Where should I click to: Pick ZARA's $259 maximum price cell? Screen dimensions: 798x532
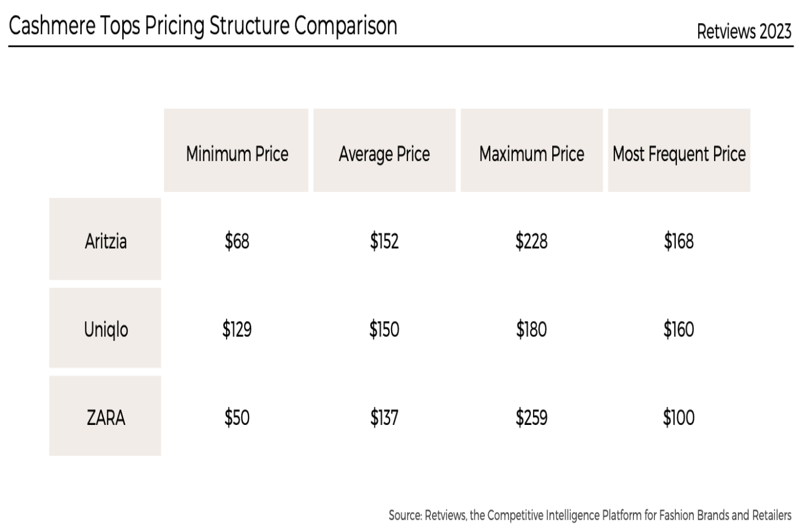(531, 418)
